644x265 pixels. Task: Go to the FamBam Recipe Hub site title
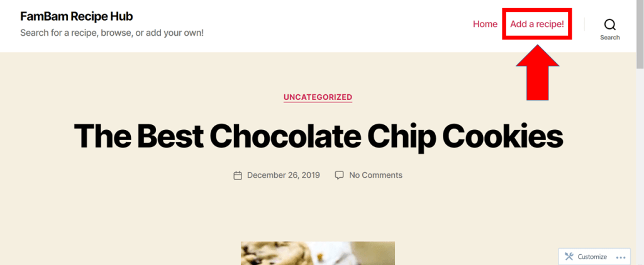coord(76,16)
